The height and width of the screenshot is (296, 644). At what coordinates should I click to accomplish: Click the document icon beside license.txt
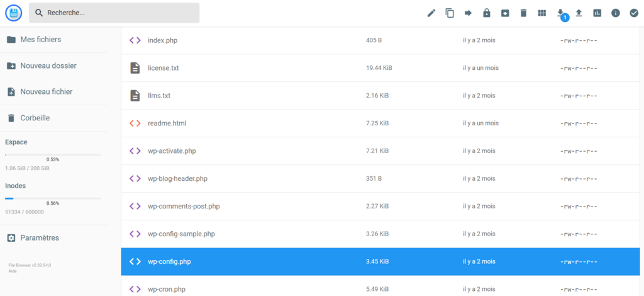point(135,68)
